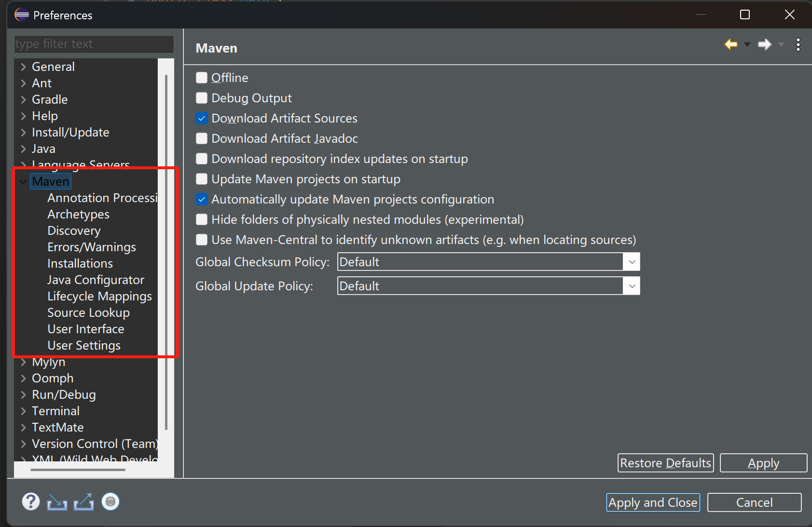Uncheck Download Artifact Sources
812x527 pixels.
[x=202, y=118]
